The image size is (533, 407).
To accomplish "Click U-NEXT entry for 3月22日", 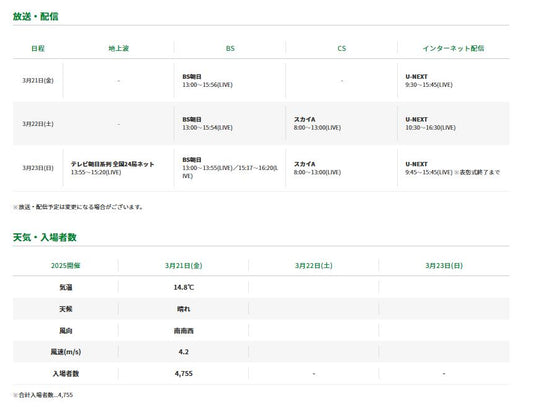I will coord(430,123).
